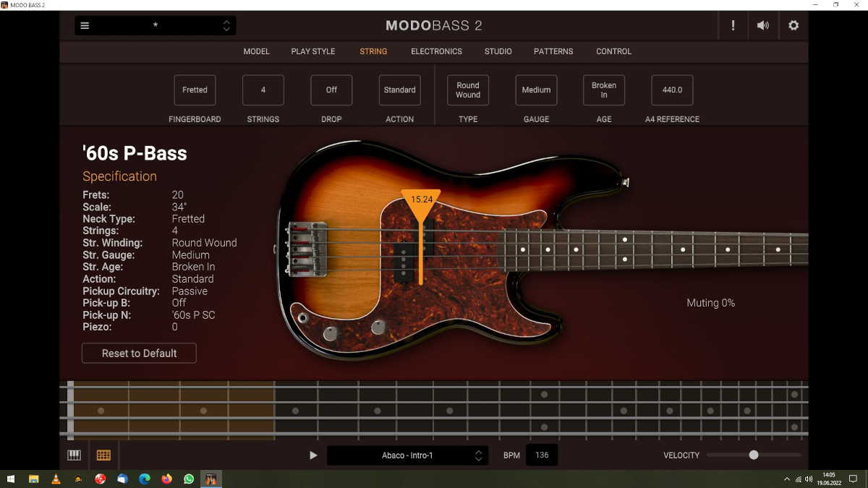Open the system volume tray icon
The width and height of the screenshot is (868, 488).
click(x=809, y=479)
